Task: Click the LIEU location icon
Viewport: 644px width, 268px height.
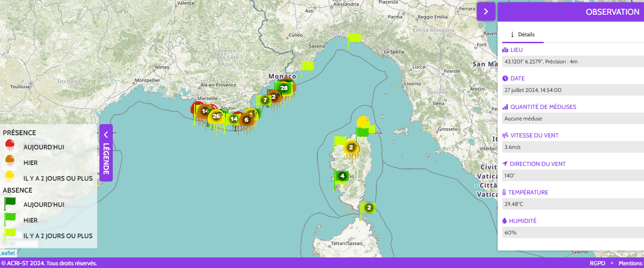Action: (505, 50)
